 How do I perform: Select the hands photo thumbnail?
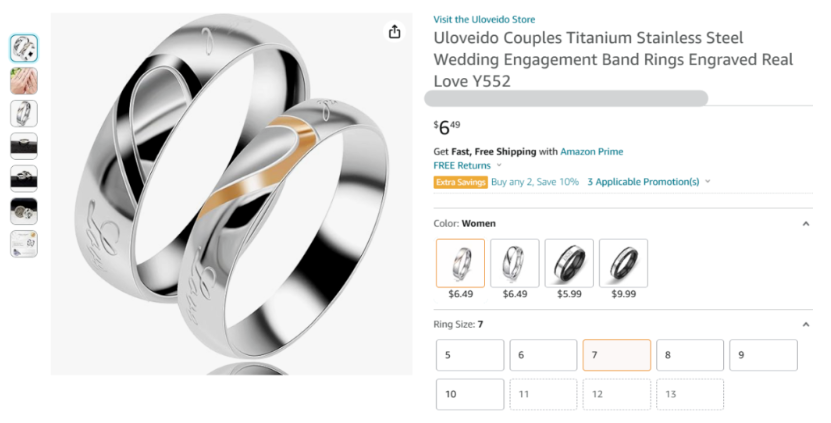point(24,81)
